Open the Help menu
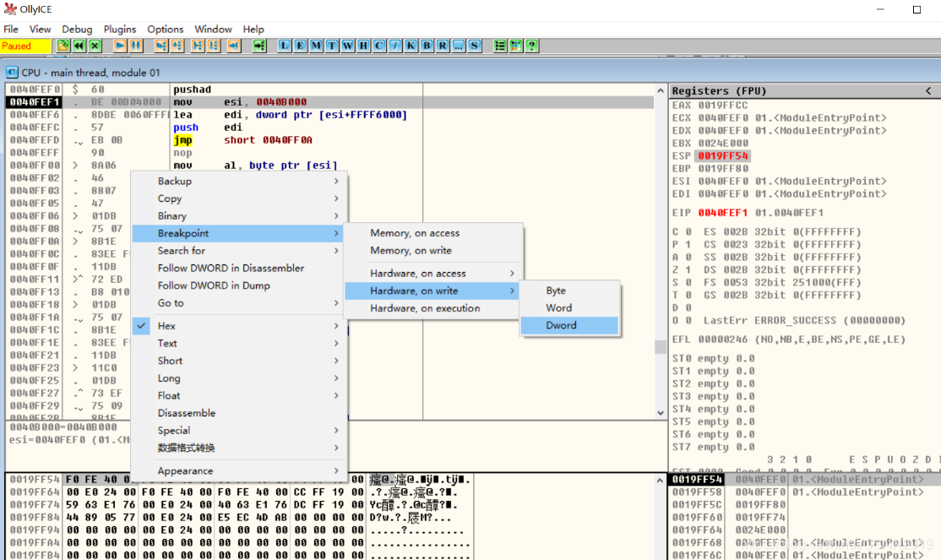 click(253, 29)
